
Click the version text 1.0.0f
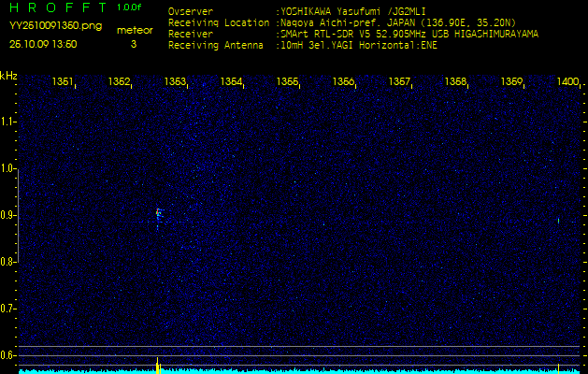coord(129,7)
